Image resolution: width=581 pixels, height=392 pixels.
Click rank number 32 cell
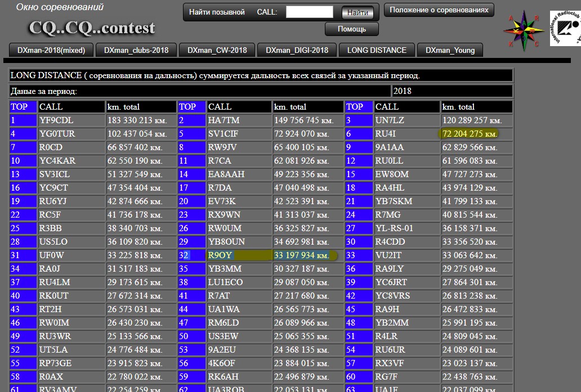[x=184, y=255]
